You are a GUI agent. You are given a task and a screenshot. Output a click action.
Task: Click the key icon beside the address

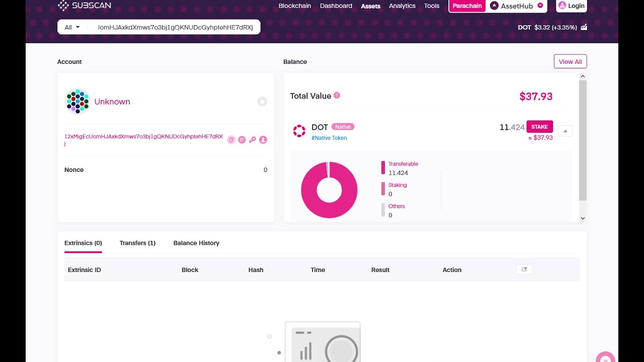click(252, 140)
